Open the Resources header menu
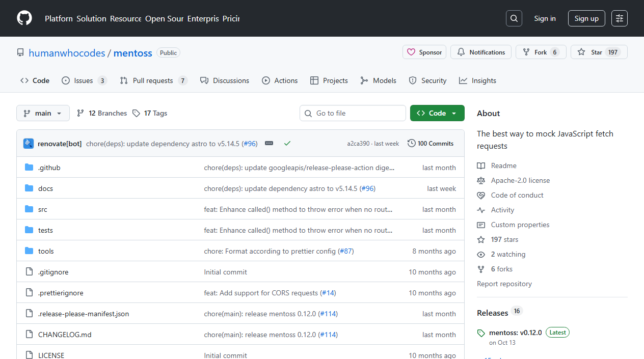Screen dimensions: 644x359 tap(126, 18)
